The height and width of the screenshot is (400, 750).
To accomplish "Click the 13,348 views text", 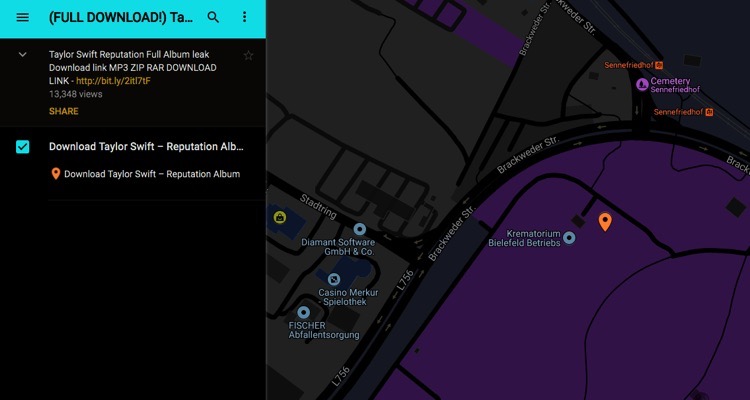I will pyautogui.click(x=76, y=94).
